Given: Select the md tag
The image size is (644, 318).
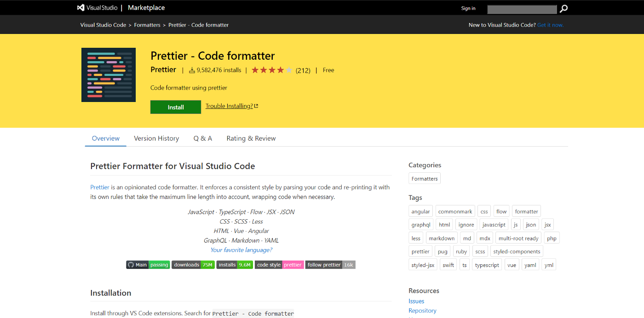Looking at the screenshot, I should click(x=467, y=238).
